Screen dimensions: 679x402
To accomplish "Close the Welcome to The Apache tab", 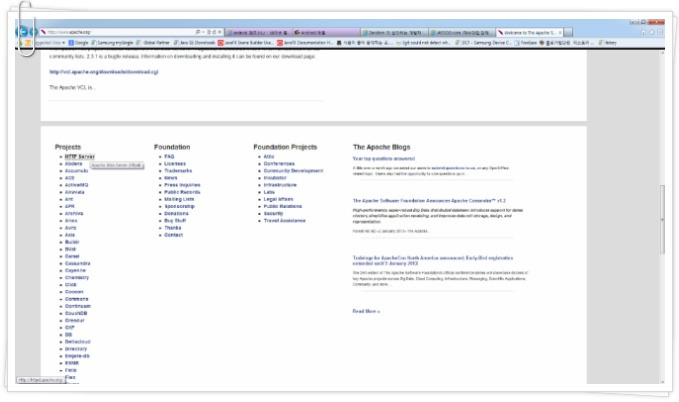I will click(560, 32).
